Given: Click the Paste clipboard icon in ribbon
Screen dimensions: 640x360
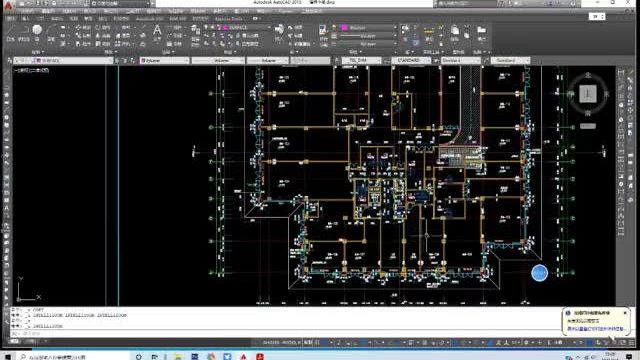Looking at the screenshot, I should click(x=454, y=30).
